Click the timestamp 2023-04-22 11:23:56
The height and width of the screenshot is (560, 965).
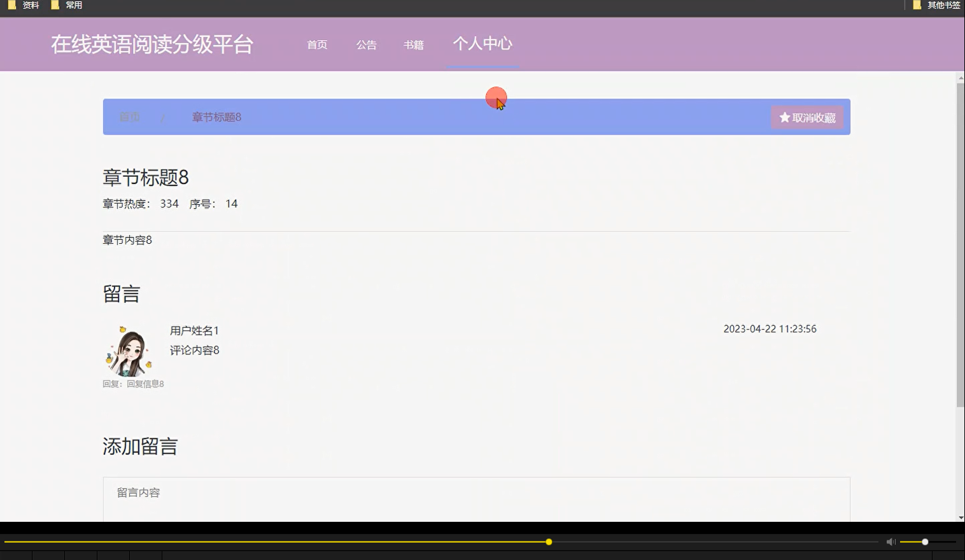(770, 329)
